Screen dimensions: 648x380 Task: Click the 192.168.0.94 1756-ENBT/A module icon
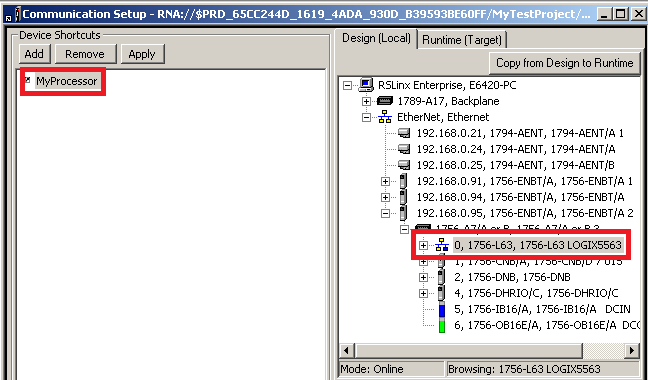tap(403, 197)
